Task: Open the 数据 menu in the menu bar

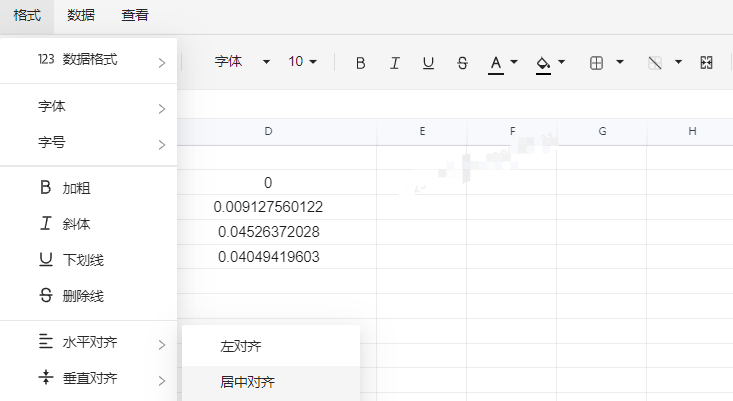Action: (81, 15)
